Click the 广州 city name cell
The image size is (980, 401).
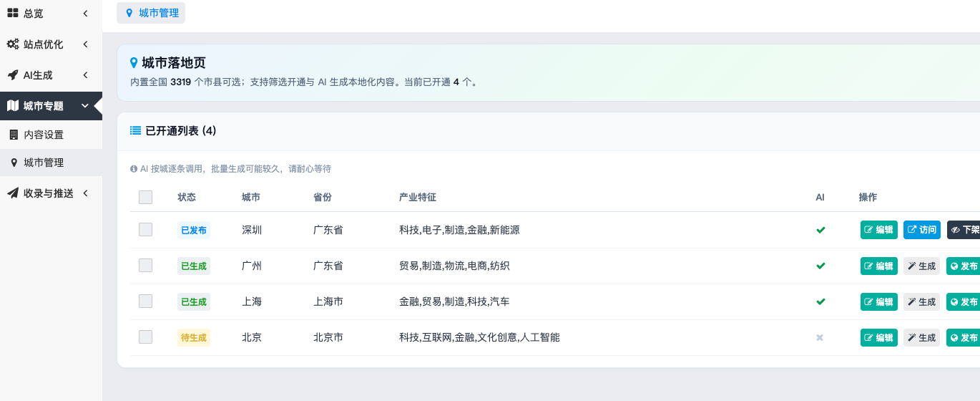252,266
